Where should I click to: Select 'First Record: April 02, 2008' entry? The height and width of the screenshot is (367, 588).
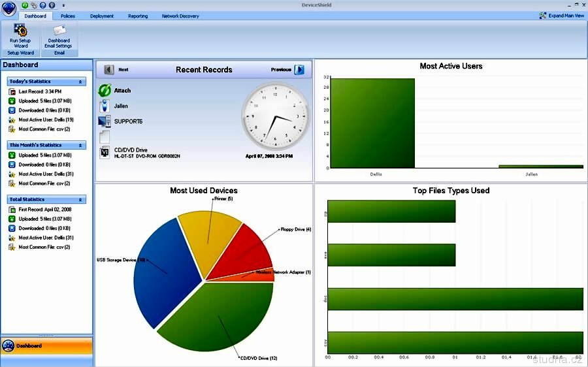click(x=45, y=210)
